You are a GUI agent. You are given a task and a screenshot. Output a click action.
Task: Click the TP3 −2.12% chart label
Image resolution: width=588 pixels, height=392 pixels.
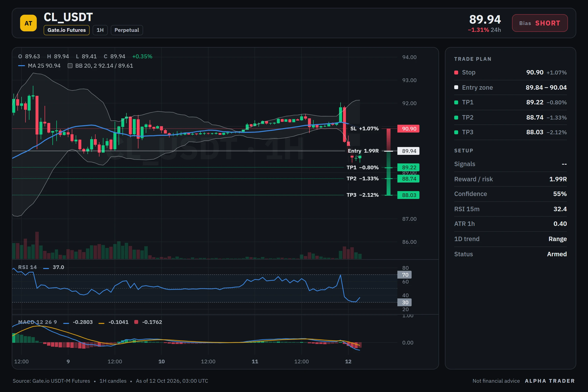(363, 195)
